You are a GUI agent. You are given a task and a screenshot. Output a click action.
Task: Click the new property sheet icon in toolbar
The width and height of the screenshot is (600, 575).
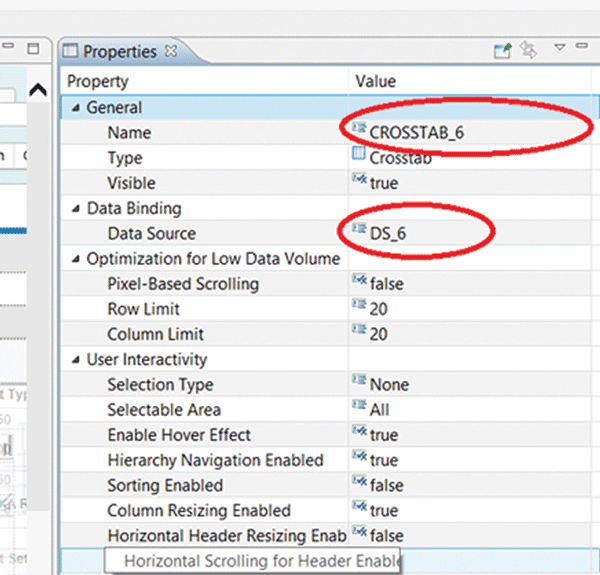503,50
